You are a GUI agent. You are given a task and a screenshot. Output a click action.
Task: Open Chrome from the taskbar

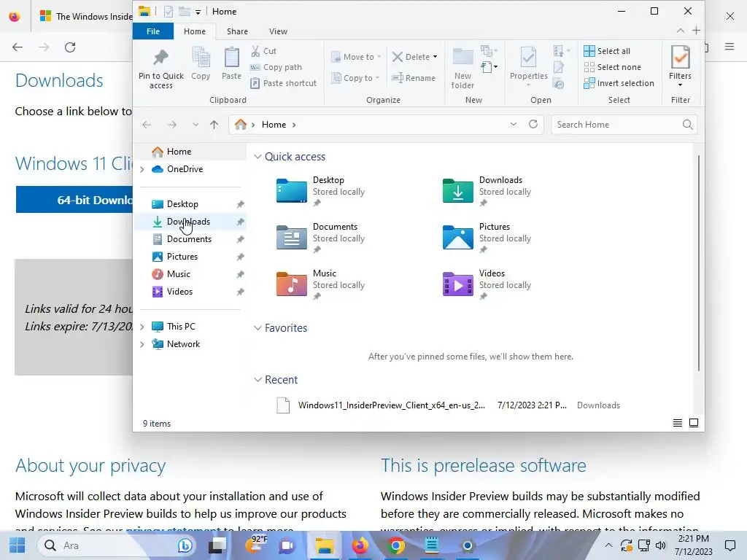coord(396,545)
